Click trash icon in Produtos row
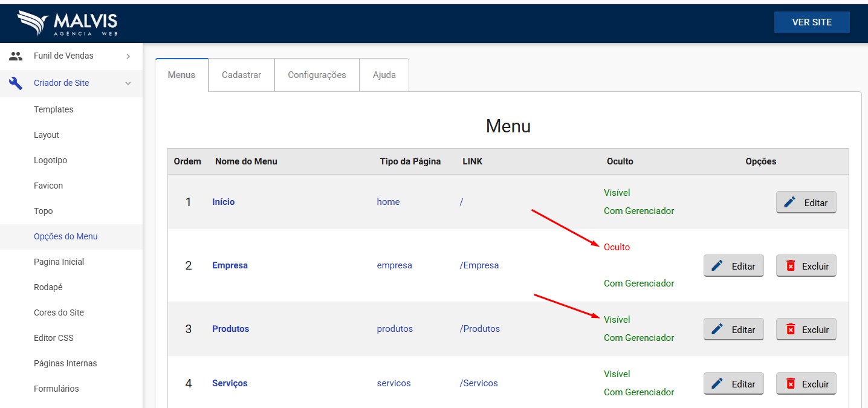This screenshot has width=868, height=408. tap(790, 329)
